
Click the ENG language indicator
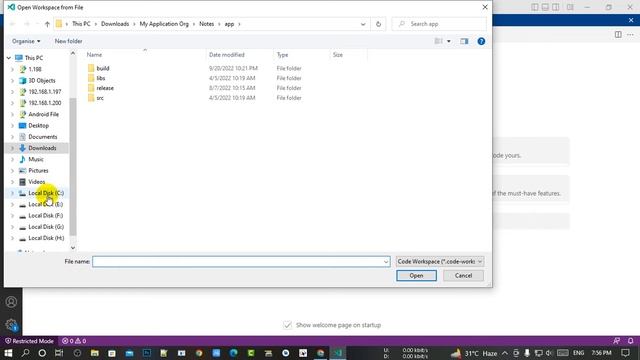[x=578, y=353]
